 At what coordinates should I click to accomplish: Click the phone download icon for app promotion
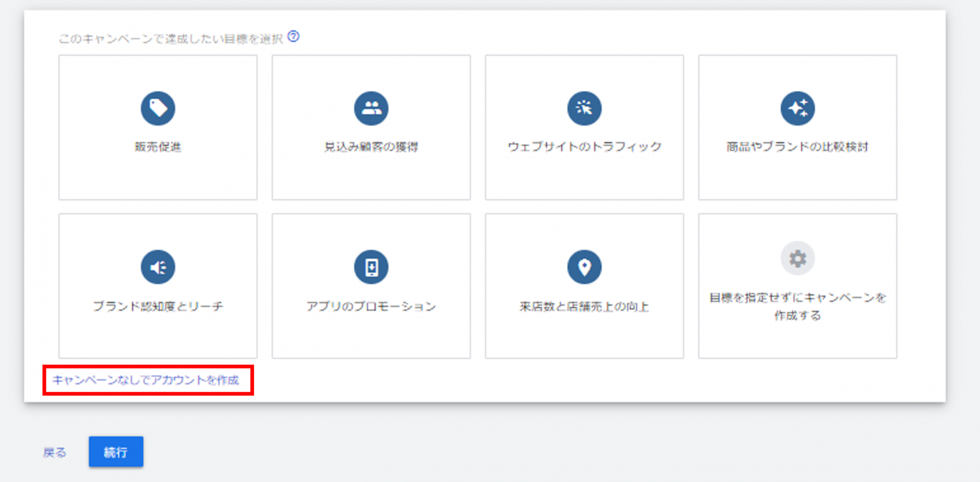pos(371,268)
